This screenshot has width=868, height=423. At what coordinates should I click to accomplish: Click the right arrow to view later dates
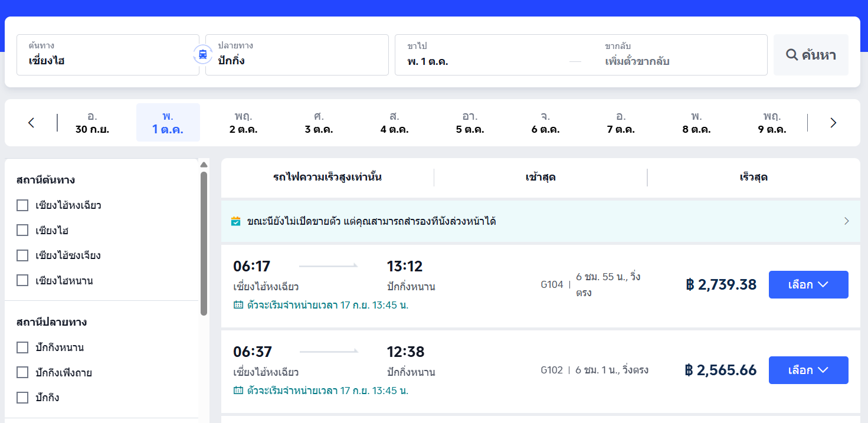[833, 122]
